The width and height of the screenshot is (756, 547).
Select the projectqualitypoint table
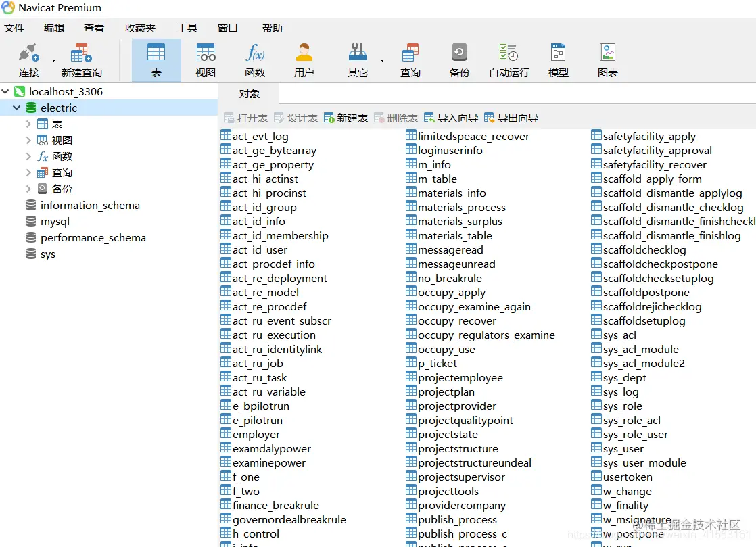(459, 421)
